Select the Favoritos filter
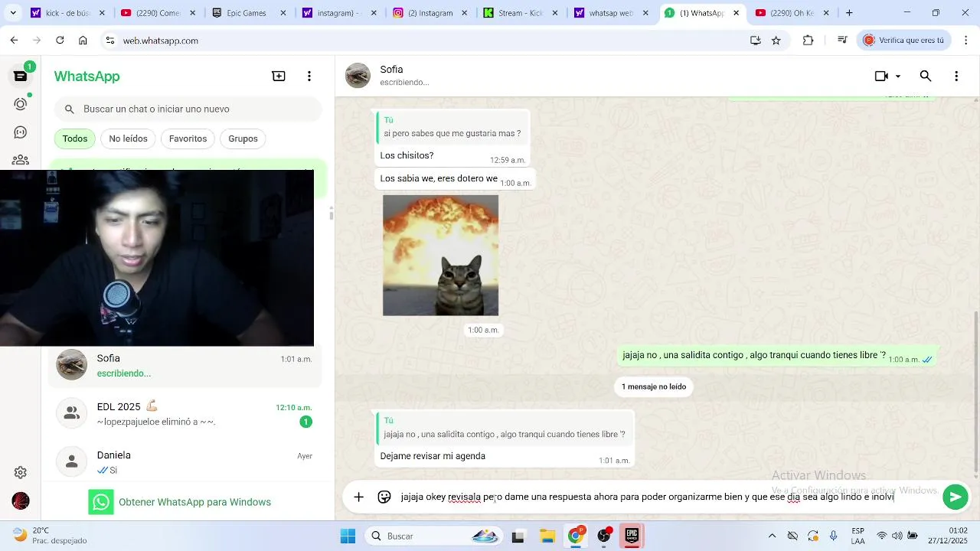This screenshot has height=551, width=980. pos(188,139)
